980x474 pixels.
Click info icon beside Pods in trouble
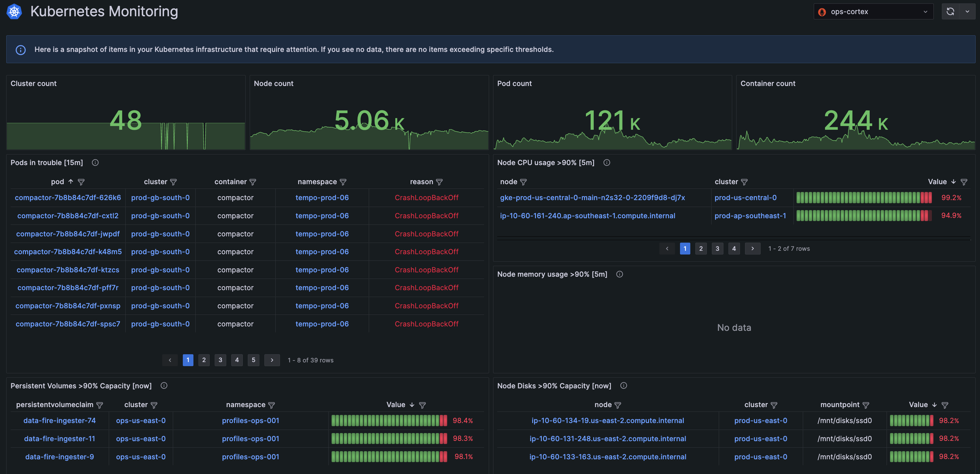click(95, 163)
